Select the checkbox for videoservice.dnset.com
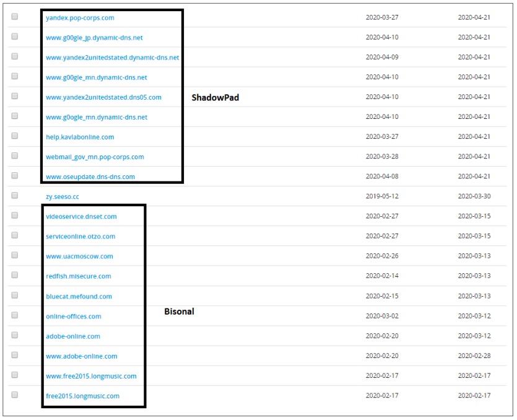 [14, 216]
